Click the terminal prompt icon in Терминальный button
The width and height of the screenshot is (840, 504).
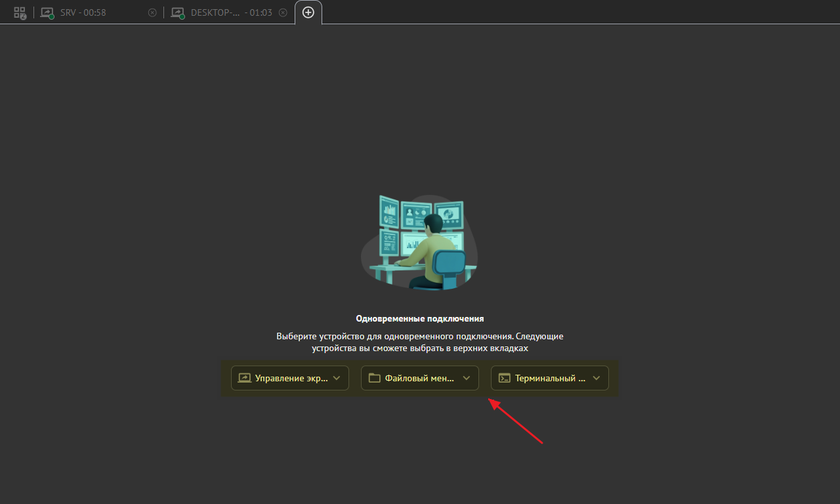pyautogui.click(x=504, y=378)
